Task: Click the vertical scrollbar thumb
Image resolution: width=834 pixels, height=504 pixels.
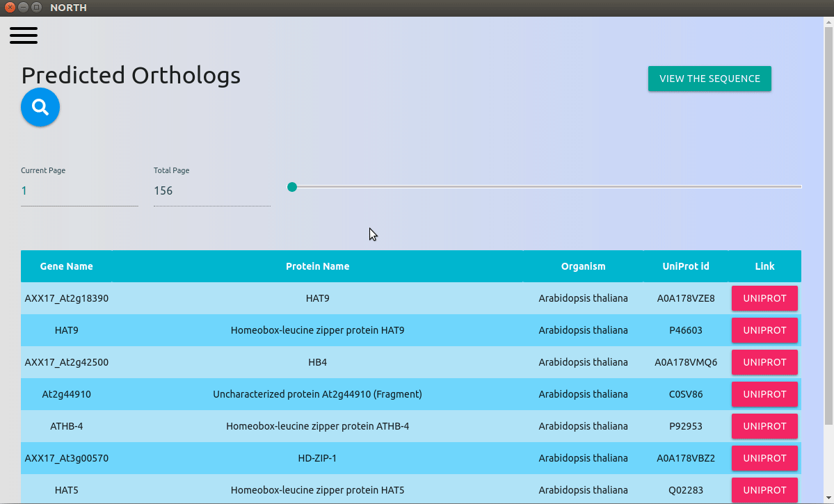Action: [x=828, y=226]
